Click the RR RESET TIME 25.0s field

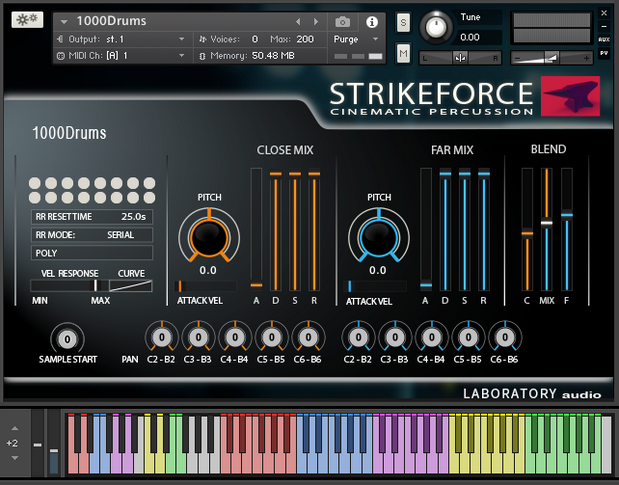92,217
